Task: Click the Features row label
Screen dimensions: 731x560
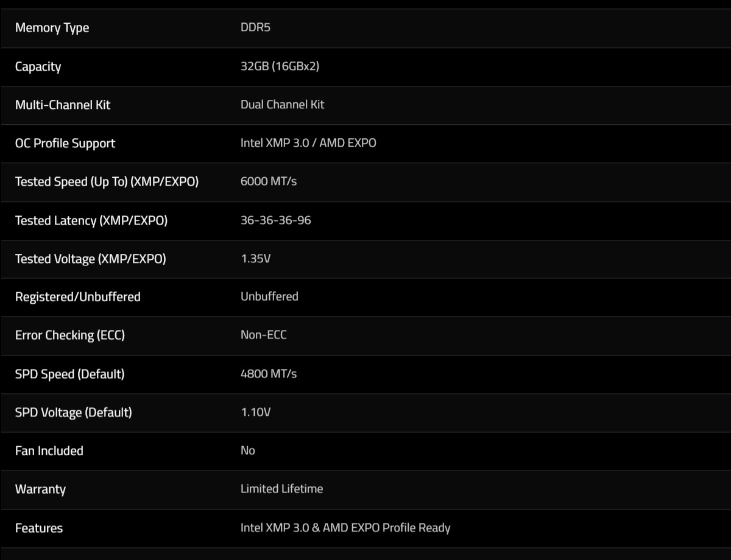Action: coord(39,528)
